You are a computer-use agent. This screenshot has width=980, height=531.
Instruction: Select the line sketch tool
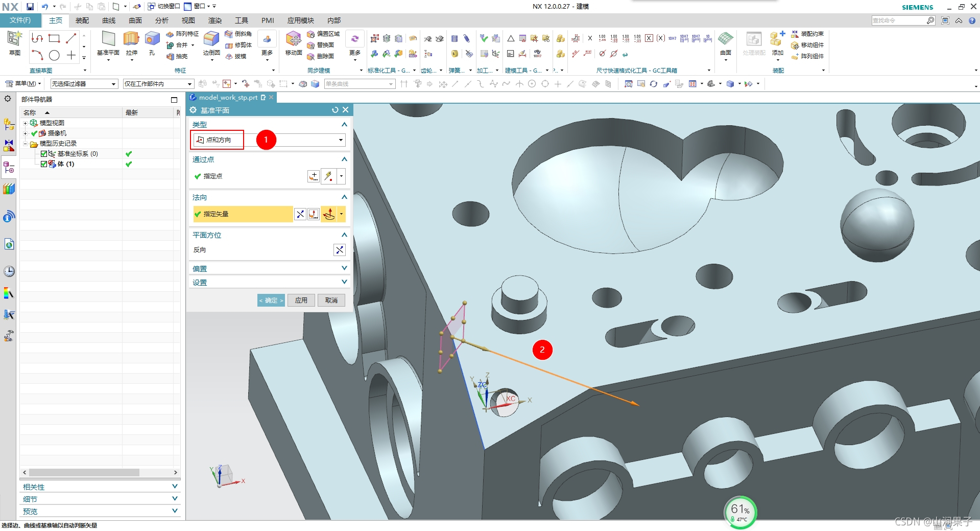[71, 38]
